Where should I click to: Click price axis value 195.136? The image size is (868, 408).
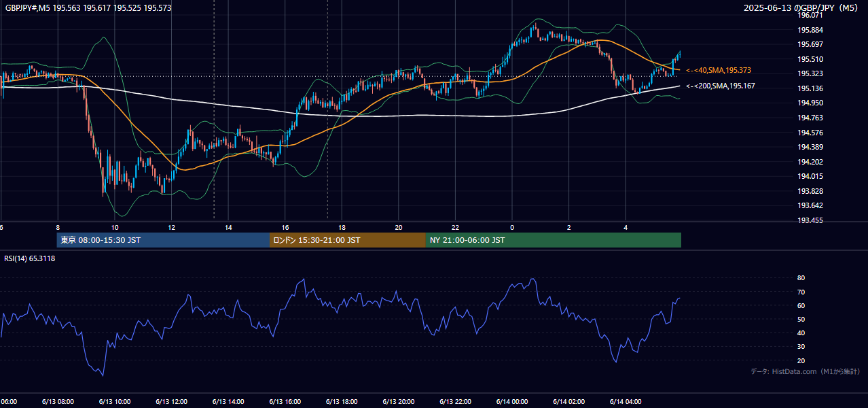810,88
